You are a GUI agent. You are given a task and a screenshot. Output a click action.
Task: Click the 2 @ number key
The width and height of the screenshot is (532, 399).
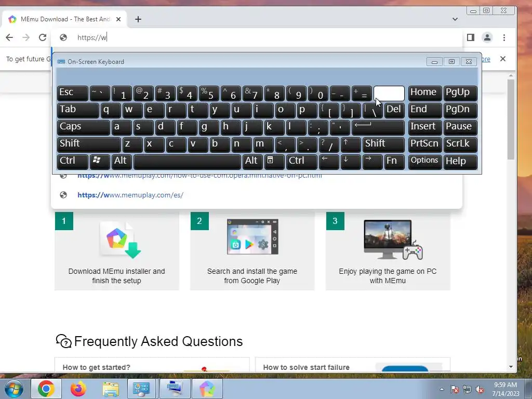coord(143,93)
